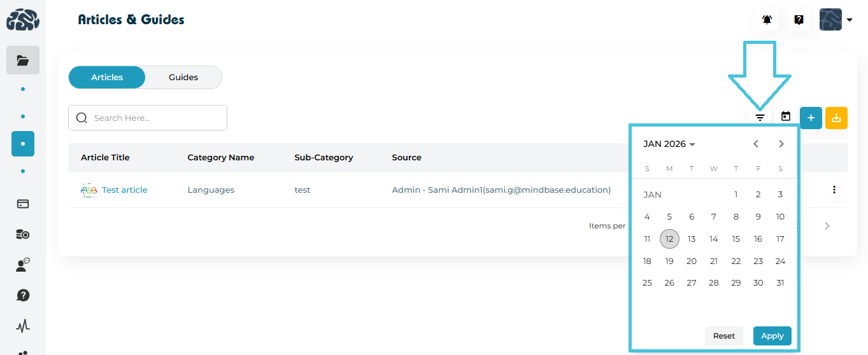The width and height of the screenshot is (868, 355).
Task: Go to previous month in calendar
Action: point(756,144)
